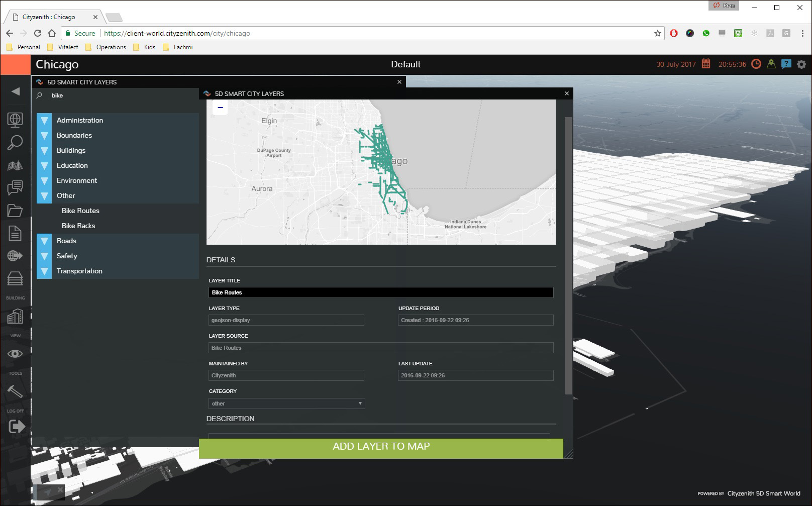Expand the Safety category arrow

click(x=44, y=256)
